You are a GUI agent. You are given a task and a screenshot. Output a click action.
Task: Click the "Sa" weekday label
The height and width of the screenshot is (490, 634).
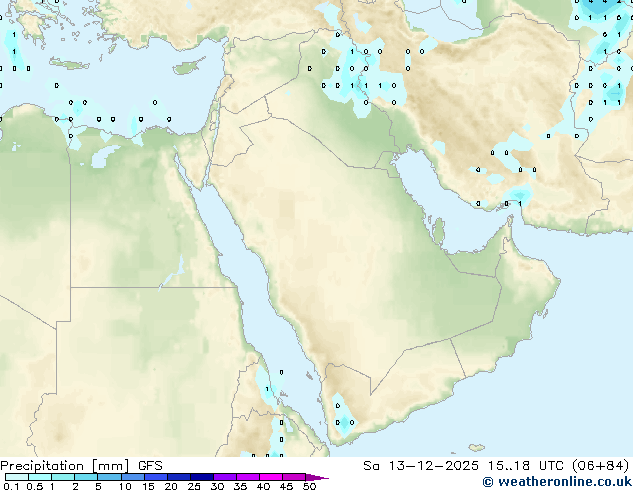371,466
